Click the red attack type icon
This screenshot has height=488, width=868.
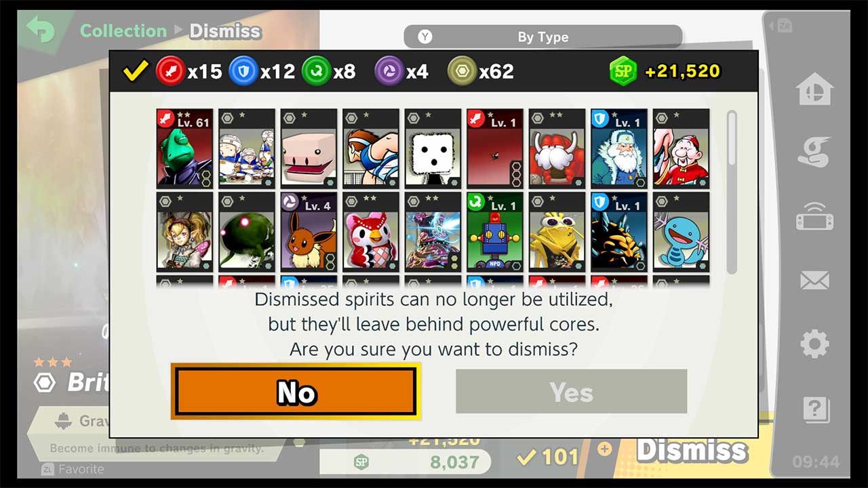point(170,71)
